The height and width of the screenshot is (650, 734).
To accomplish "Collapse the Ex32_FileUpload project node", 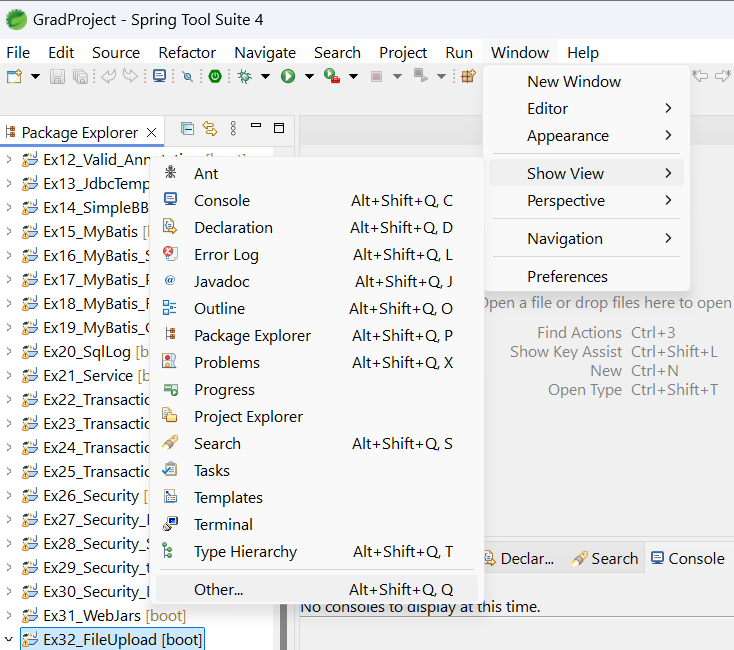I will (9, 639).
